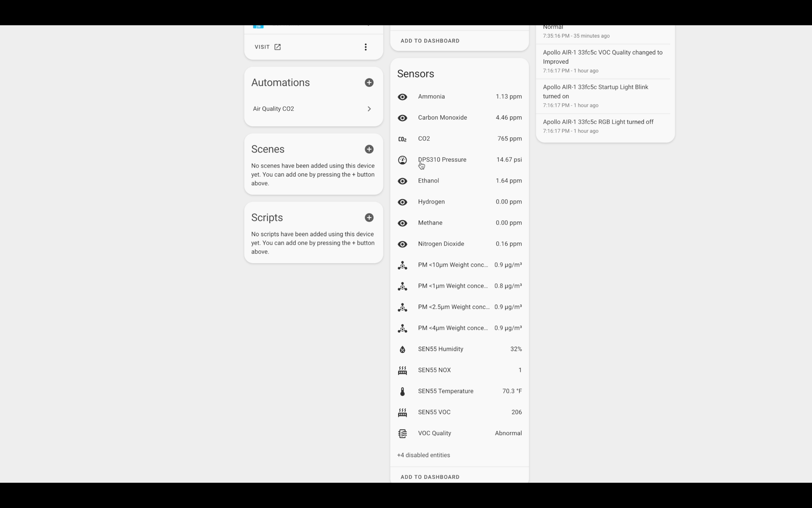
Task: Click the Methane eye icon
Action: point(402,223)
